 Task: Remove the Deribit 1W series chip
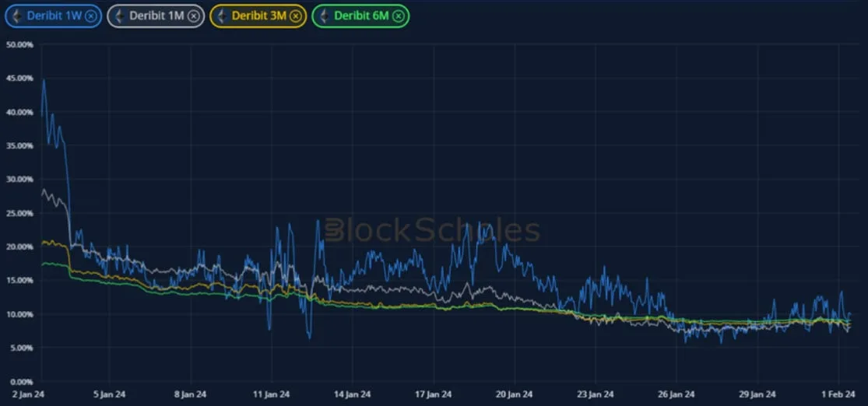pyautogui.click(x=91, y=16)
